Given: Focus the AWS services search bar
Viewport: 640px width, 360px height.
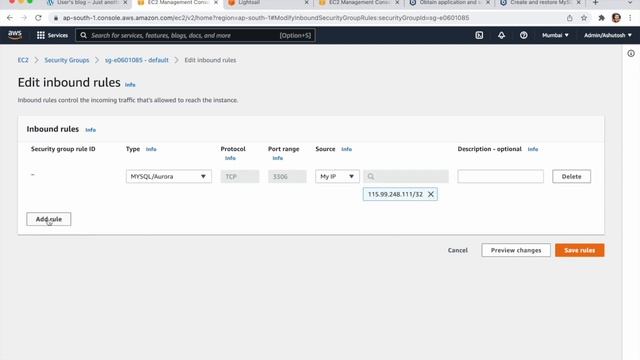Looking at the screenshot, I should point(195,36).
